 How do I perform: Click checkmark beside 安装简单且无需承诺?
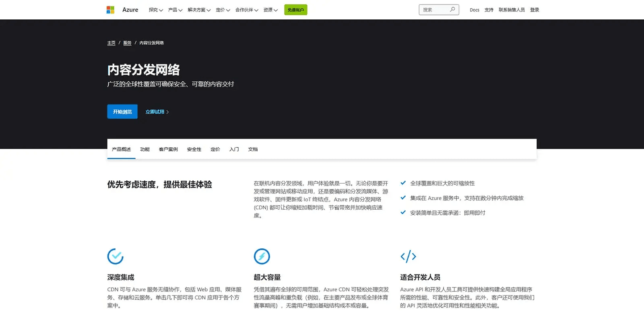403,212
